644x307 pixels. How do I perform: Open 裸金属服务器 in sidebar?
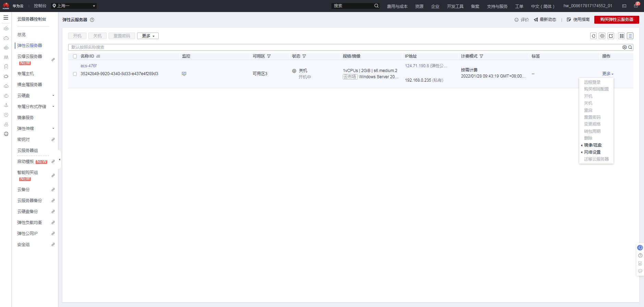click(x=30, y=85)
